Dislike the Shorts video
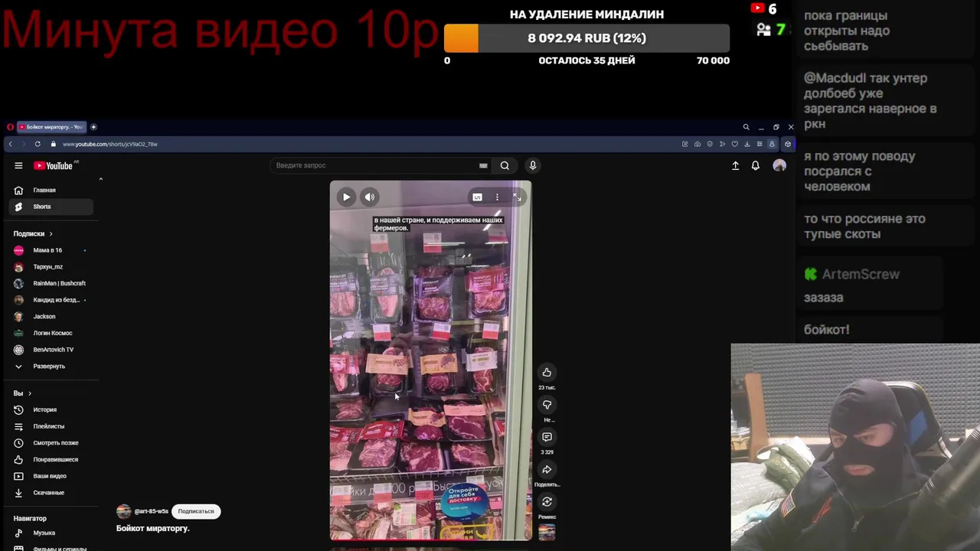980x551 pixels. point(547,405)
